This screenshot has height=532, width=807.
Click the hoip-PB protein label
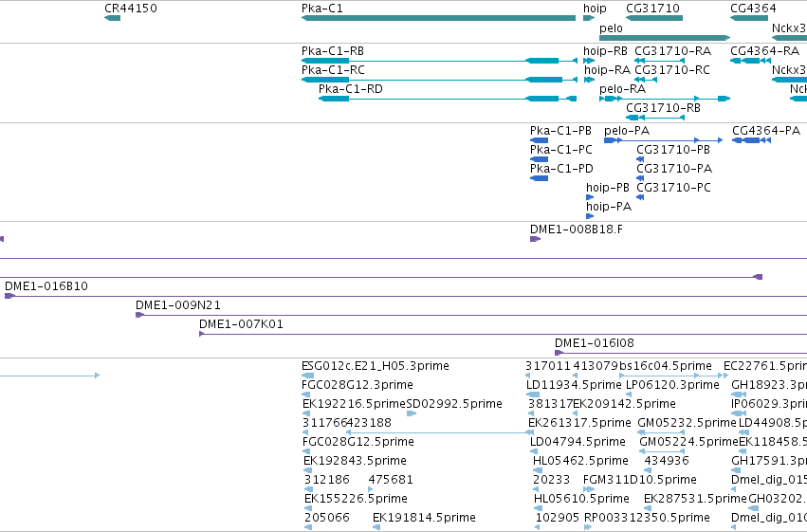pos(608,188)
